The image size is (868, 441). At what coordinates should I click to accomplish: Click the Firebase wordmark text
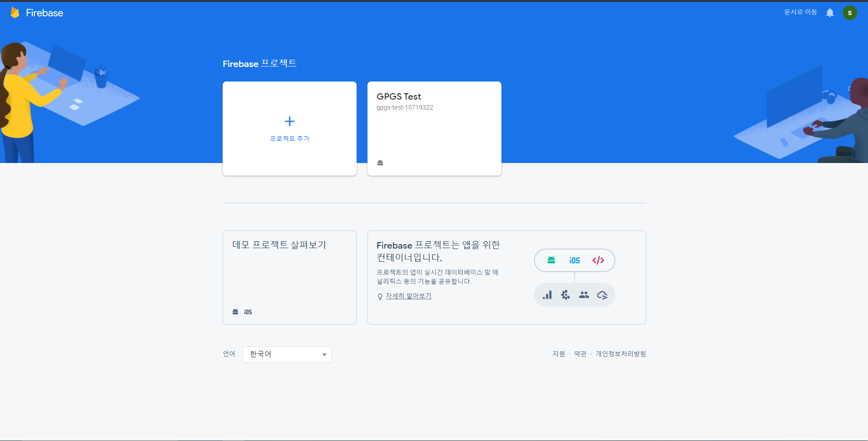pos(44,13)
